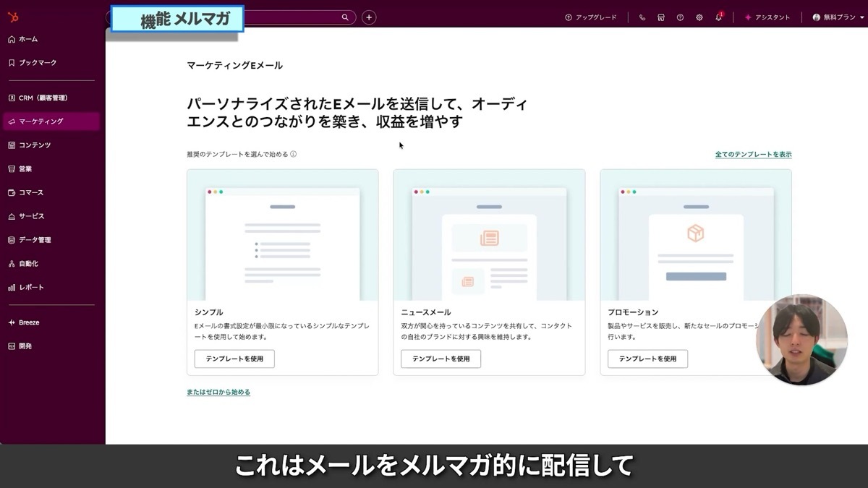Open the notifications bell icon
Image resolution: width=868 pixels, height=488 pixels.
pyautogui.click(x=718, y=17)
